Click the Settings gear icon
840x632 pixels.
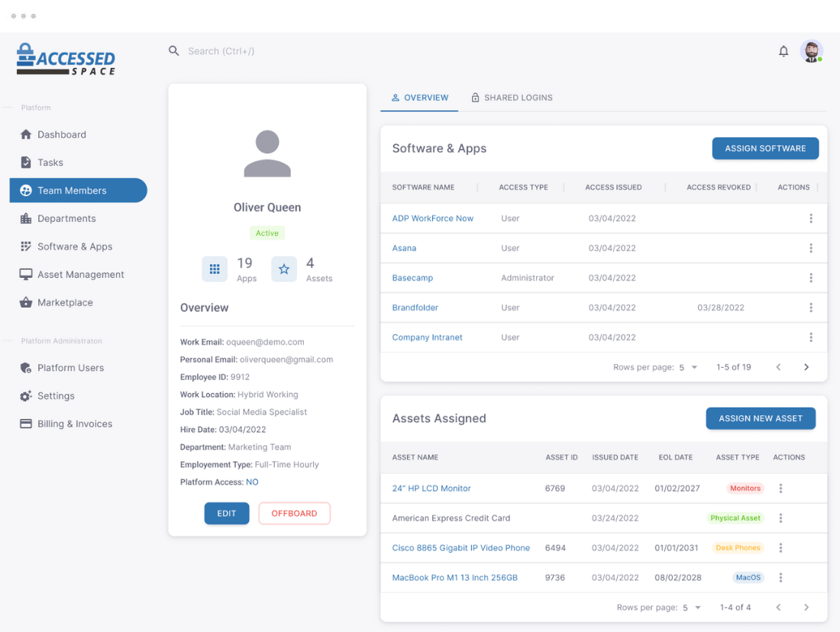click(x=26, y=396)
